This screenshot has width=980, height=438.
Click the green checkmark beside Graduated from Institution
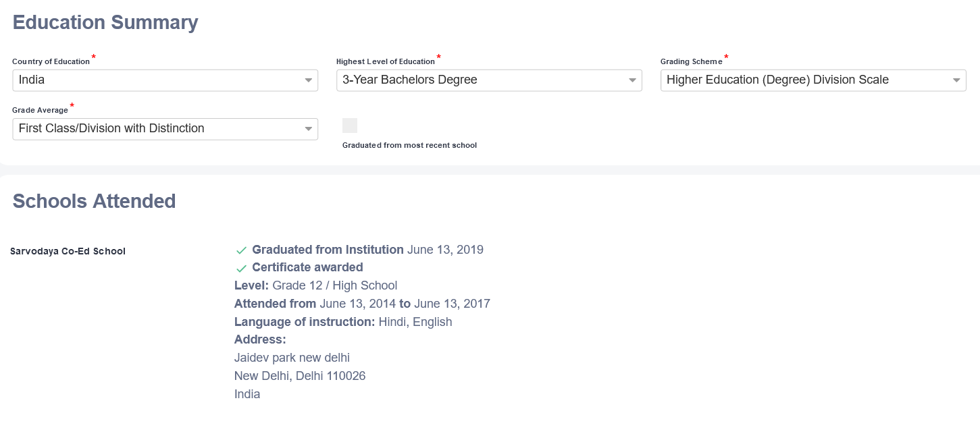[241, 250]
